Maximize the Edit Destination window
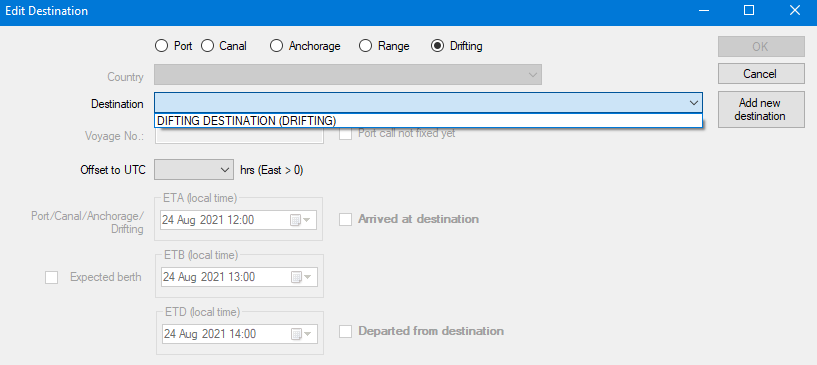The width and height of the screenshot is (817, 365). click(x=749, y=10)
